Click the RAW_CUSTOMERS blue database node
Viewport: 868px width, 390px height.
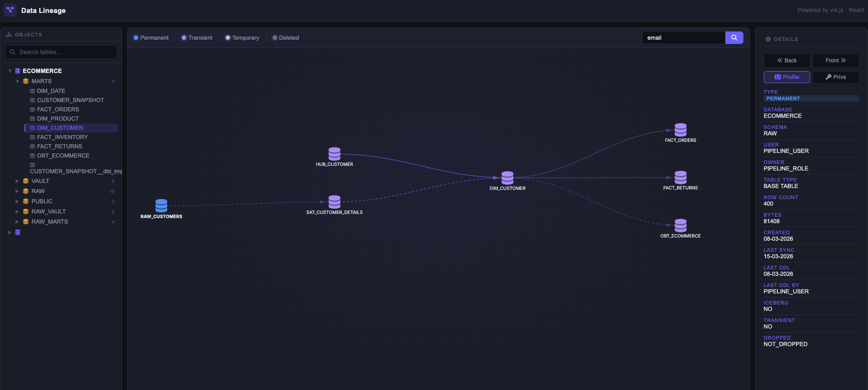coord(161,206)
